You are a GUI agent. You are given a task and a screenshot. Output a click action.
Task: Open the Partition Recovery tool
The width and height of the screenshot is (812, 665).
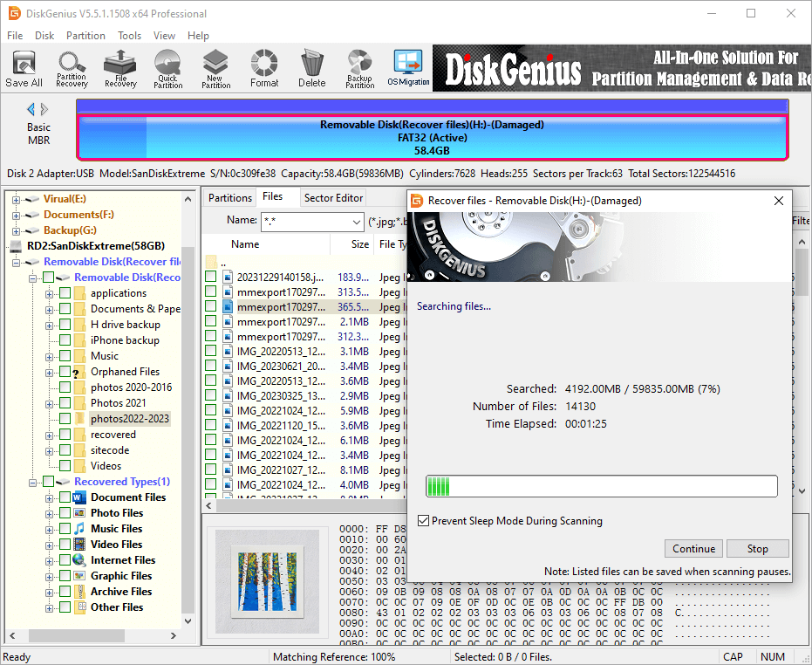pyautogui.click(x=72, y=68)
